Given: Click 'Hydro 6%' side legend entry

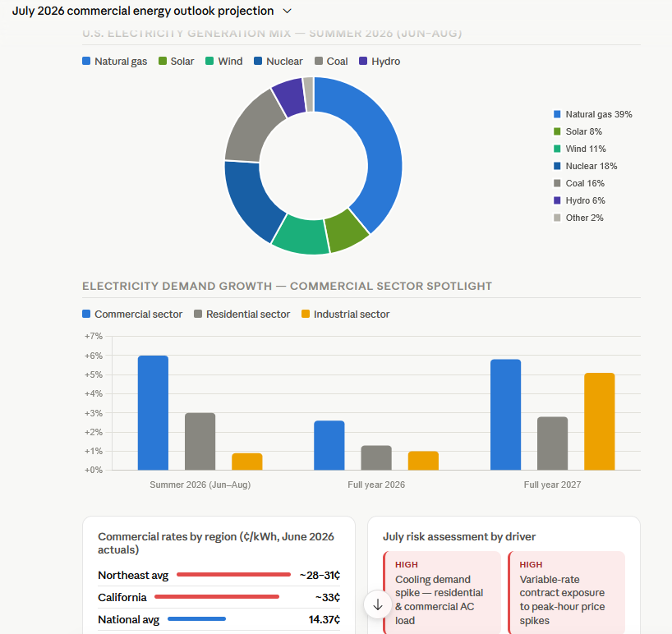Looking at the screenshot, I should coord(579,200).
